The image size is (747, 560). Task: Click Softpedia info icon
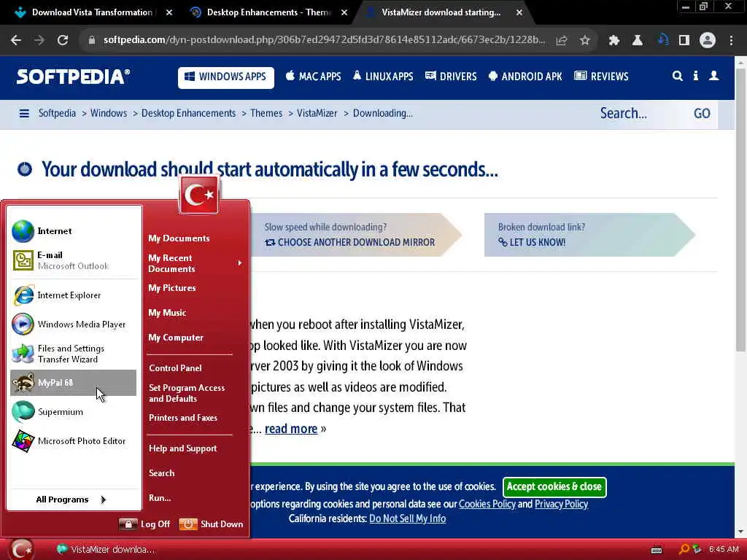coord(695,76)
